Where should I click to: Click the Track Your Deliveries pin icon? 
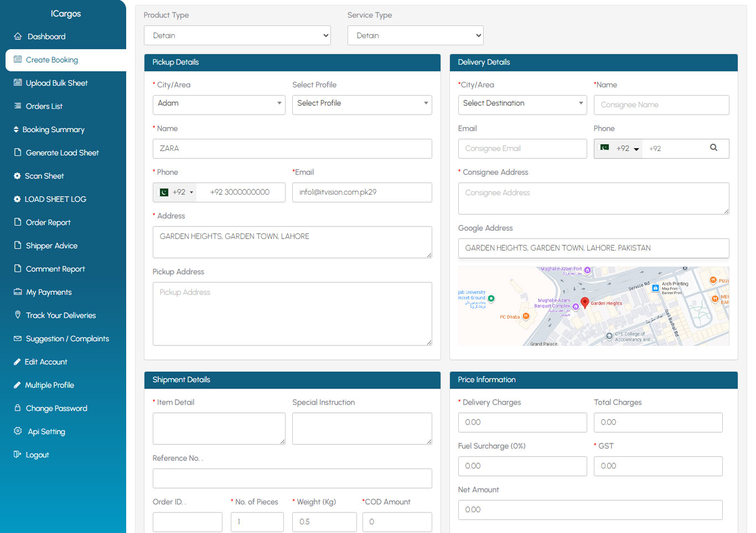pyautogui.click(x=18, y=315)
